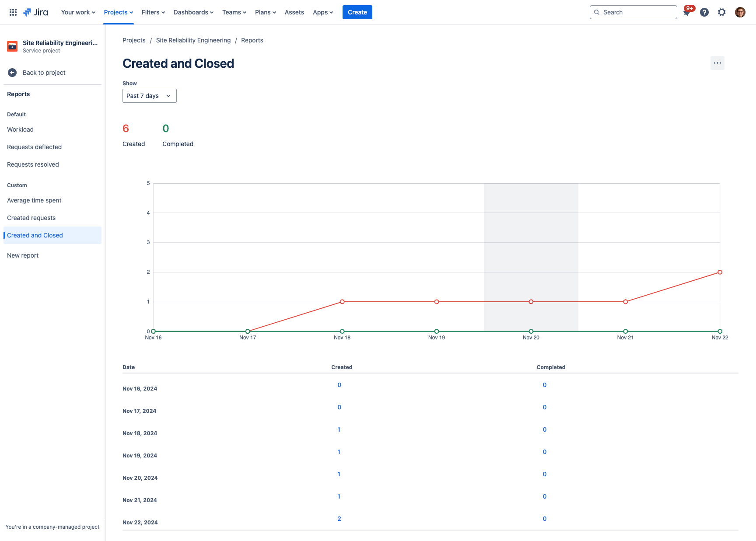Viewport: 756px width, 541px height.
Task: Open the Settings gear icon
Action: 722,12
